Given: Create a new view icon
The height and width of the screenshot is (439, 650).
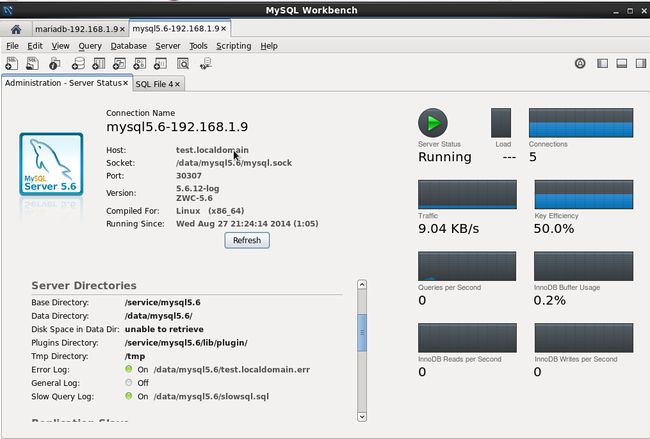Looking at the screenshot, I should 119,63.
